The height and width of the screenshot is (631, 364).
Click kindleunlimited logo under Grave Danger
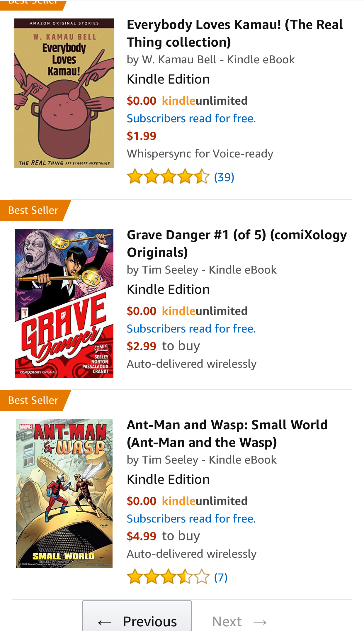pyautogui.click(x=205, y=311)
